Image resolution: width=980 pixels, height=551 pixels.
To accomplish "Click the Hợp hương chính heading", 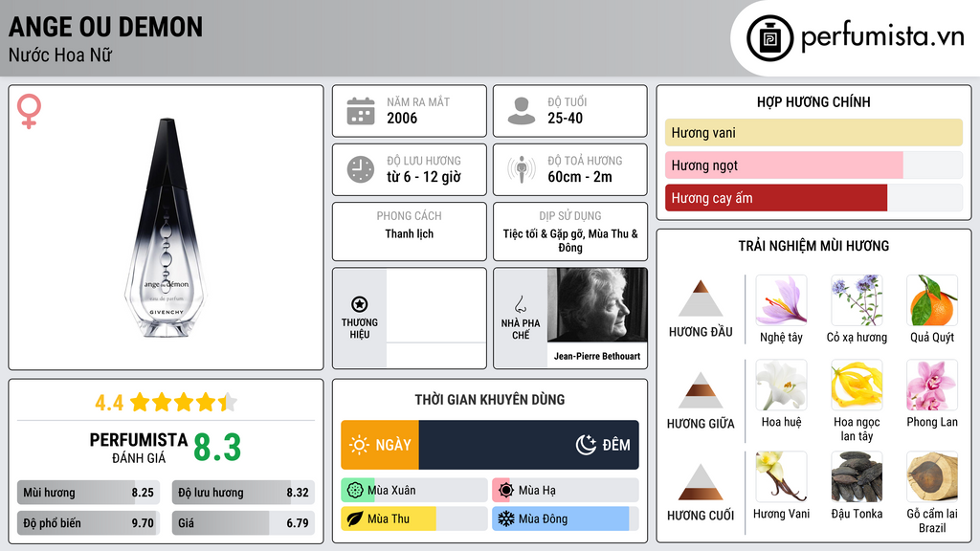I will 813,101.
